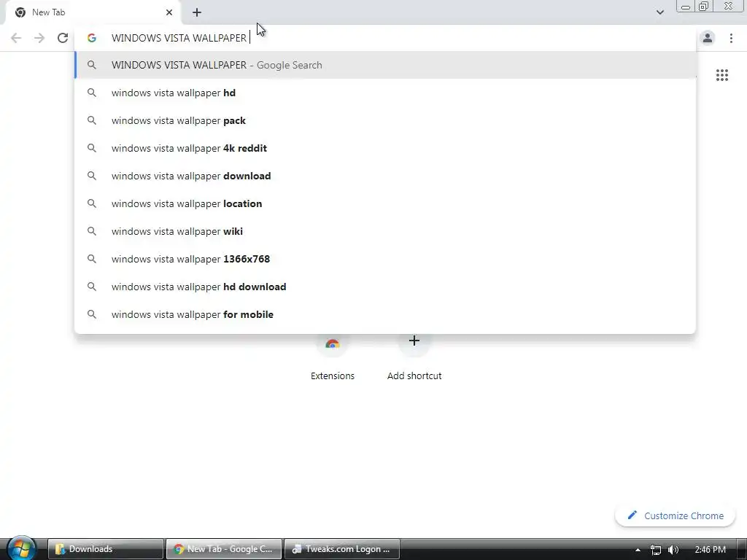This screenshot has width=747, height=560.
Task: Choose the 'wallpaper location' suggestion
Action: click(x=385, y=204)
